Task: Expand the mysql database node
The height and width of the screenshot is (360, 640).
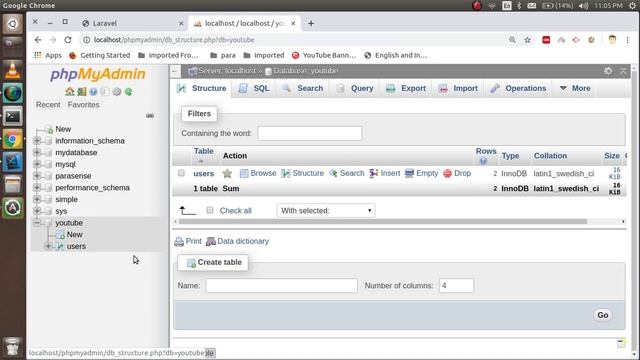Action: pos(37,164)
